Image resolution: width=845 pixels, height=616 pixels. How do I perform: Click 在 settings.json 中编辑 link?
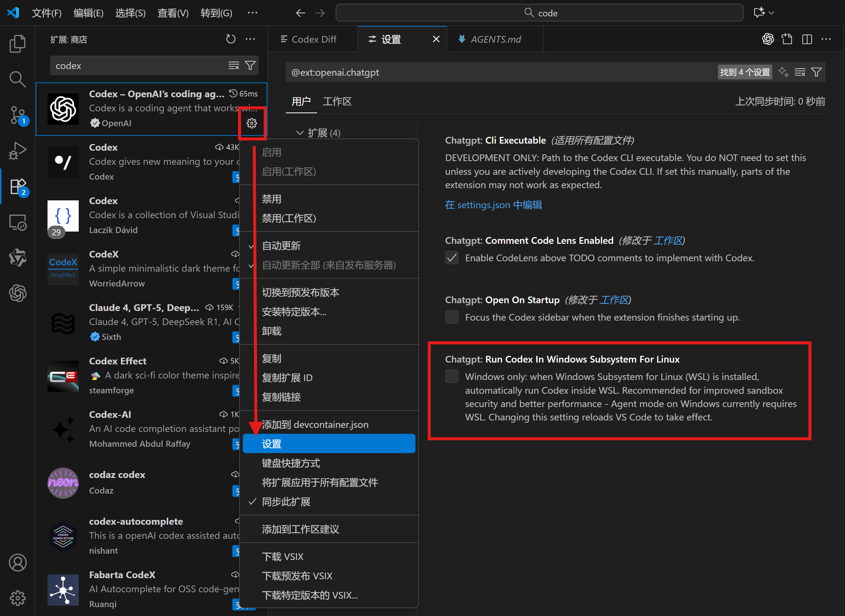(493, 205)
